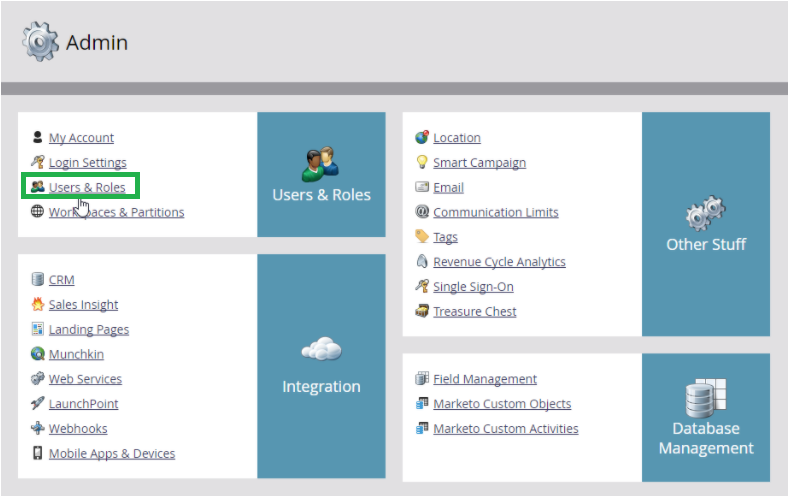Click the Smart Campaign lightbulb icon
The height and width of the screenshot is (496, 788).
pos(422,162)
